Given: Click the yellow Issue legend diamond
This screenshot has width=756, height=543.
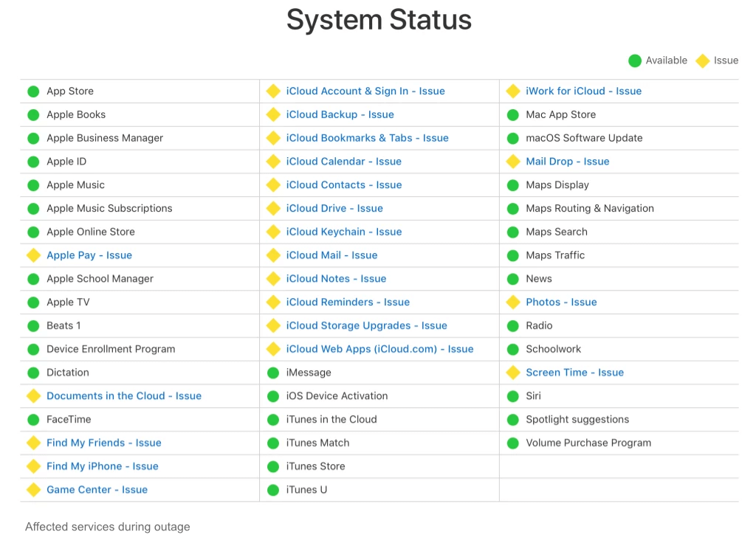Looking at the screenshot, I should 703,60.
